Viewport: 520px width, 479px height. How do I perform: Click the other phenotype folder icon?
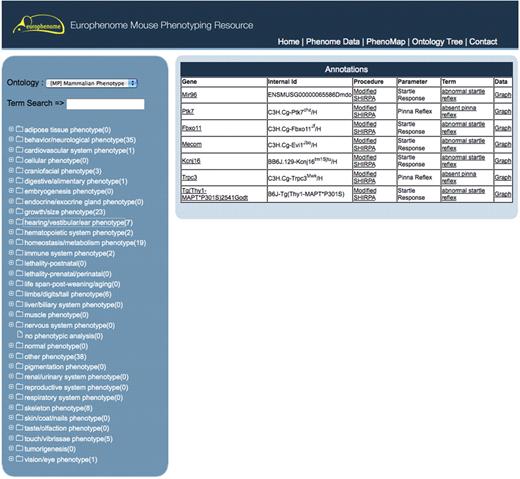click(19, 356)
